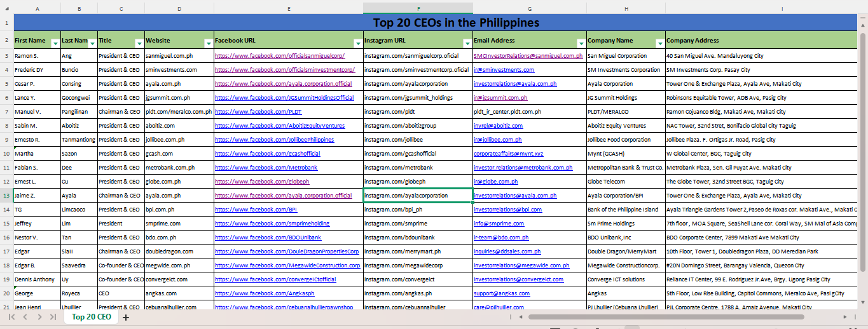Select the cell San Miguel Corporation

click(626, 56)
